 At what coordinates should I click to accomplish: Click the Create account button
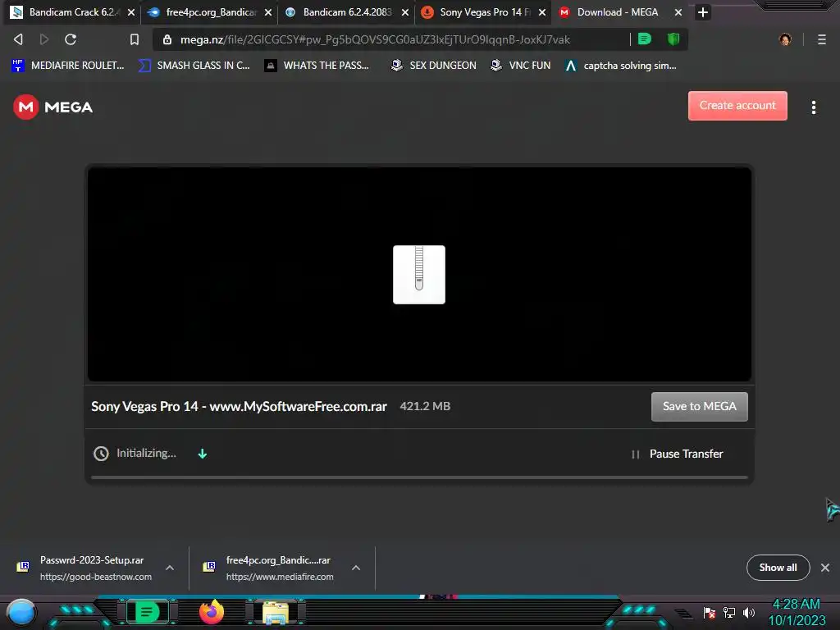pyautogui.click(x=737, y=106)
